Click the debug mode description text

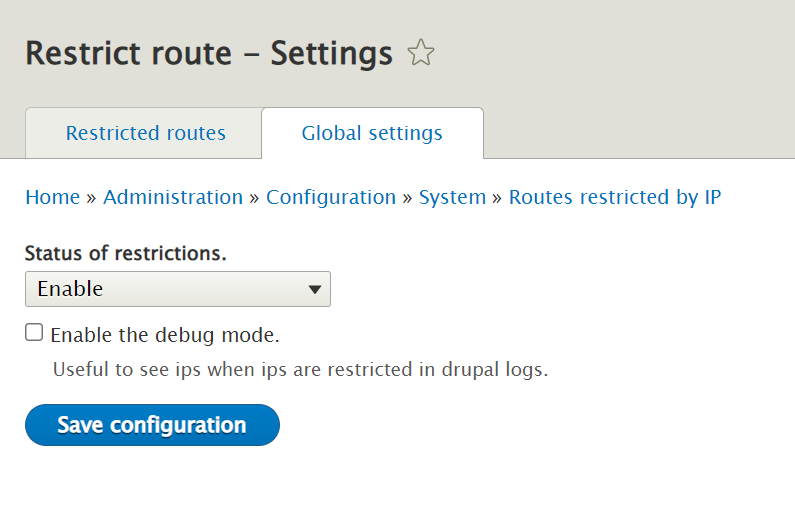(301, 370)
